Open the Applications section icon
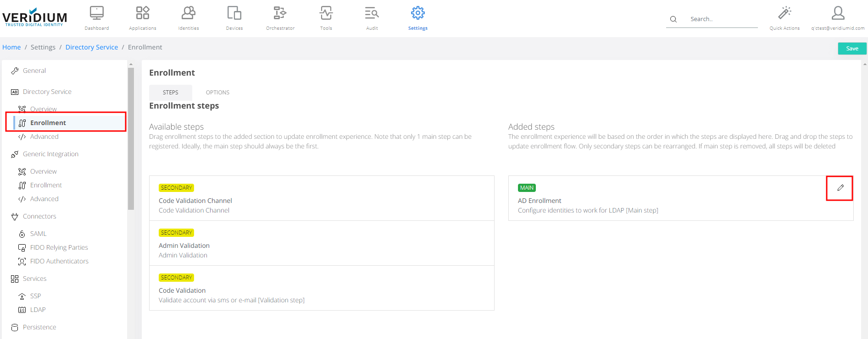Viewport: 868px width, 339px height. pyautogui.click(x=143, y=13)
